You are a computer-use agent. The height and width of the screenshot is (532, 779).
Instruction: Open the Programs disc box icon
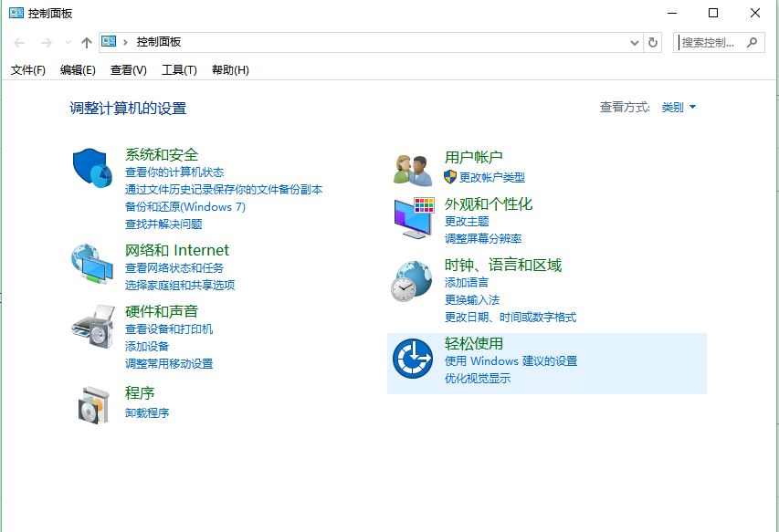[93, 405]
